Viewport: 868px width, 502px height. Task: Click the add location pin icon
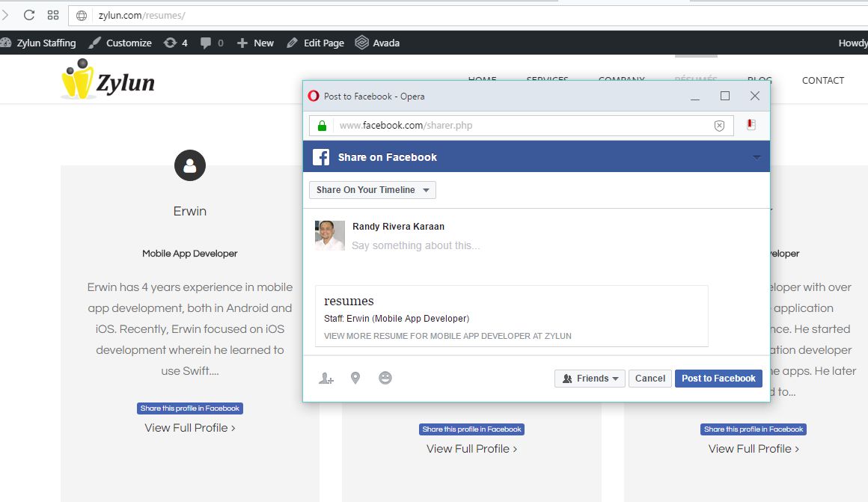pos(355,379)
